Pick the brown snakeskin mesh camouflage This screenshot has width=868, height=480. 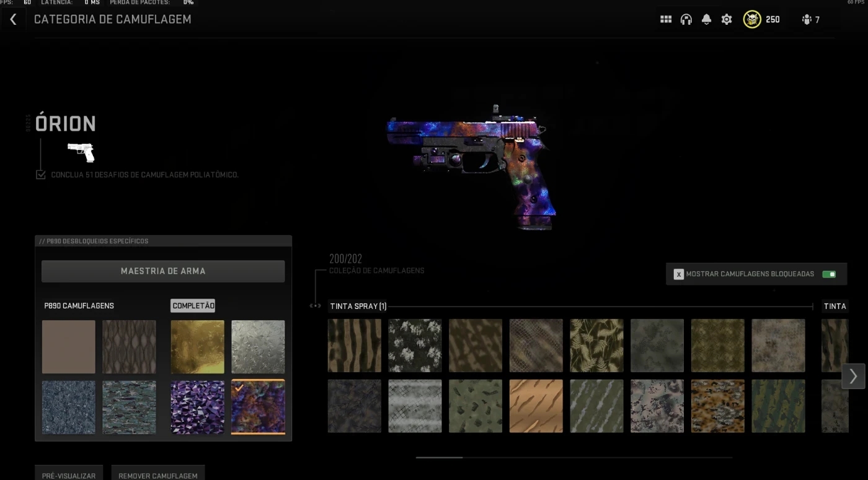coord(536,346)
